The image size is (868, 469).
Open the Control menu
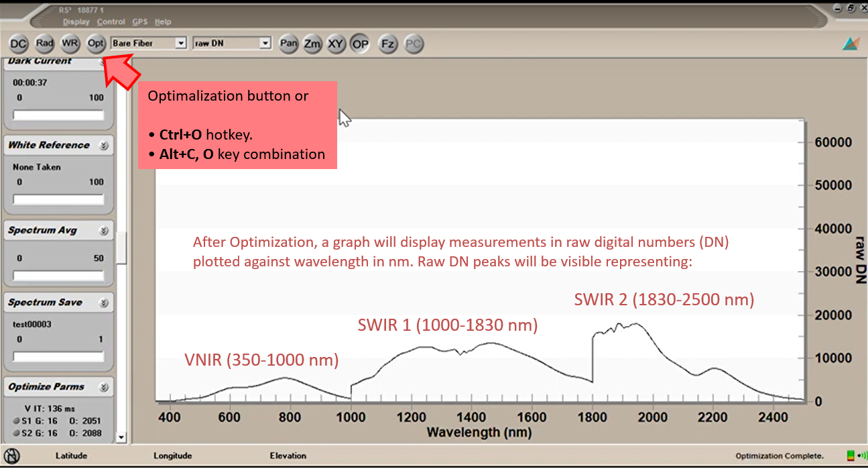click(x=111, y=22)
